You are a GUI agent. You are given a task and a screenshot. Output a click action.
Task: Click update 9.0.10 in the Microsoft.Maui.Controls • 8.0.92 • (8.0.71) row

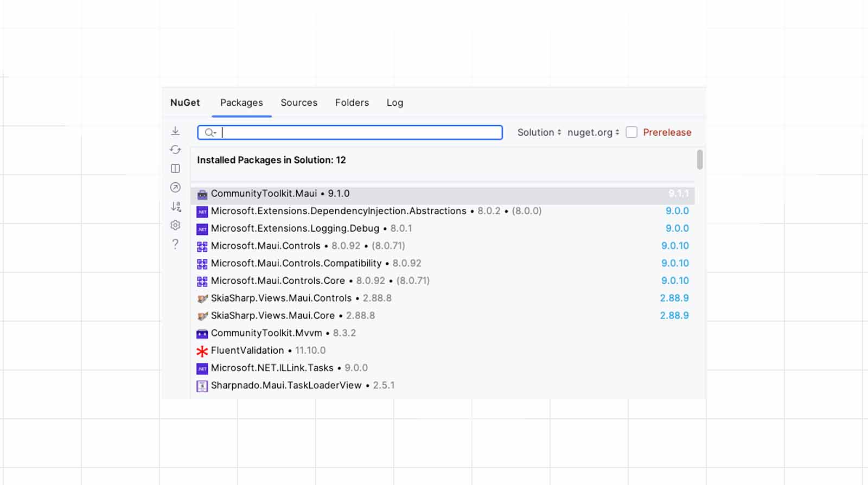click(675, 246)
